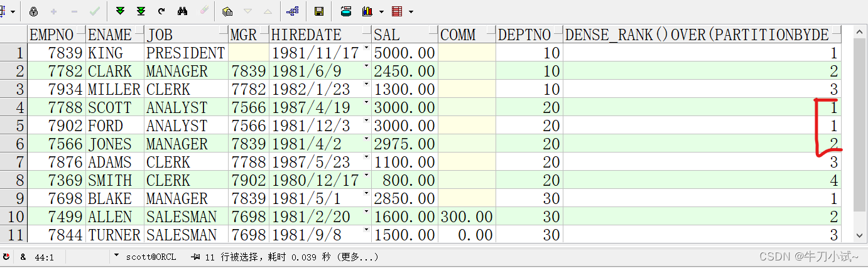
Task: Select the TURNER name cell
Action: pos(115,235)
